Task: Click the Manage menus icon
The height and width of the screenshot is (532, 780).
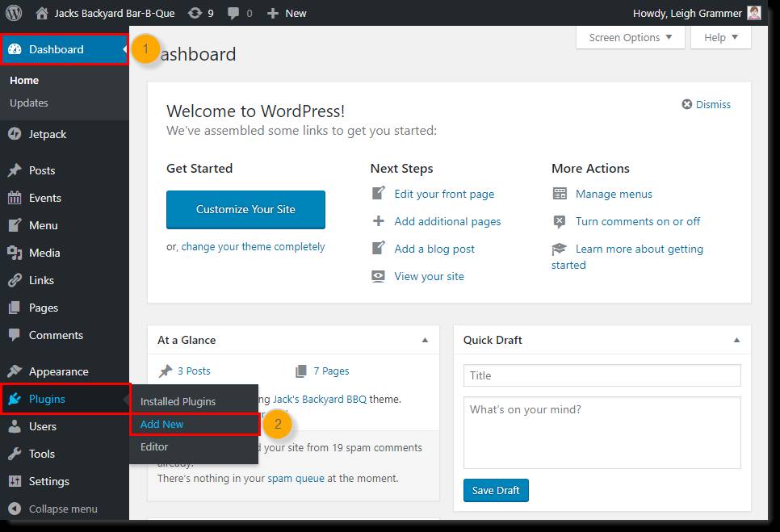Action: [x=560, y=194]
